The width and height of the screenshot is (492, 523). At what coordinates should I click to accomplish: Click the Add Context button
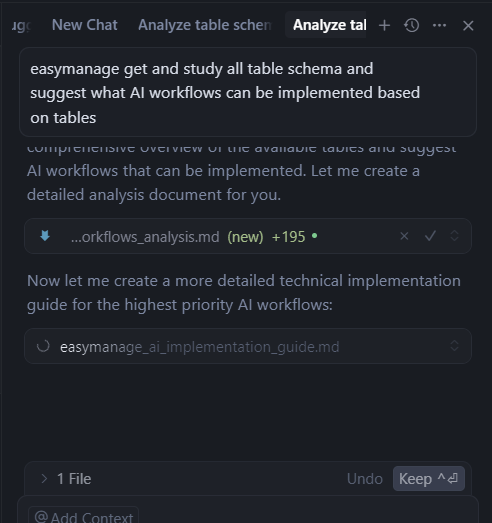pos(83,516)
